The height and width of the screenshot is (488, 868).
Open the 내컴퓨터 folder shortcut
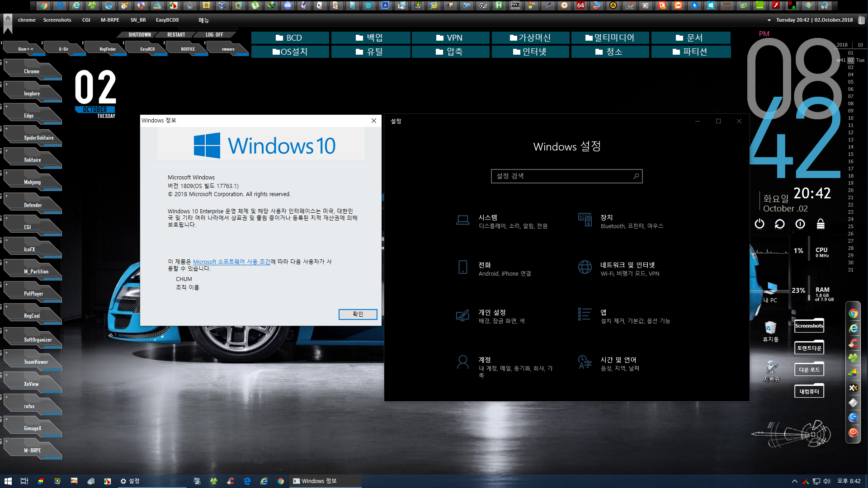(809, 391)
